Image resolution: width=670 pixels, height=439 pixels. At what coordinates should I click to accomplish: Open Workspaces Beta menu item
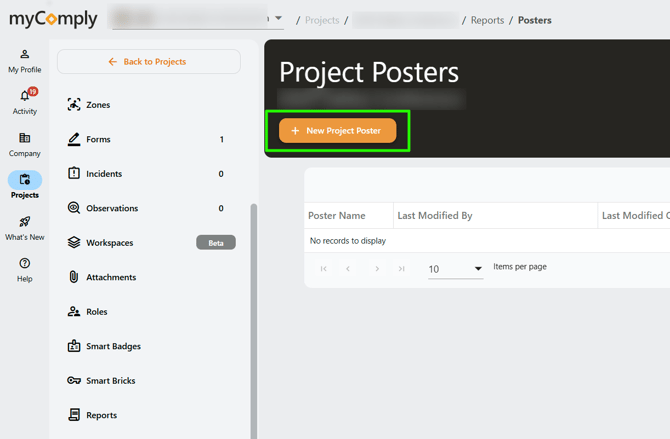(x=109, y=243)
